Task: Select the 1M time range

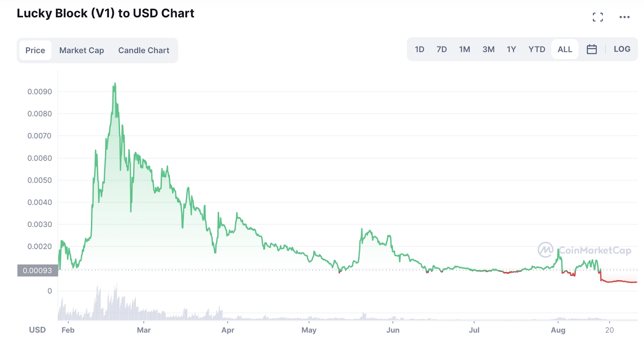Action: (464, 49)
